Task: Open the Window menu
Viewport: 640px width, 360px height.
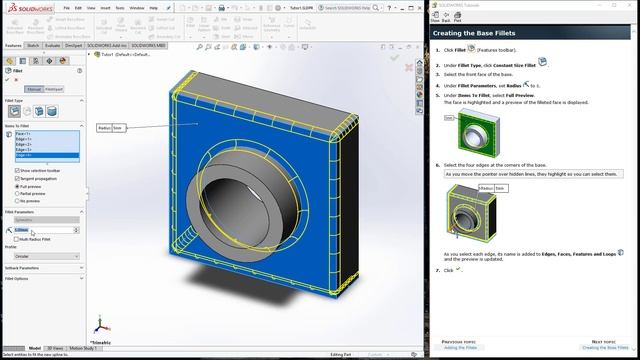Action: click(137, 8)
